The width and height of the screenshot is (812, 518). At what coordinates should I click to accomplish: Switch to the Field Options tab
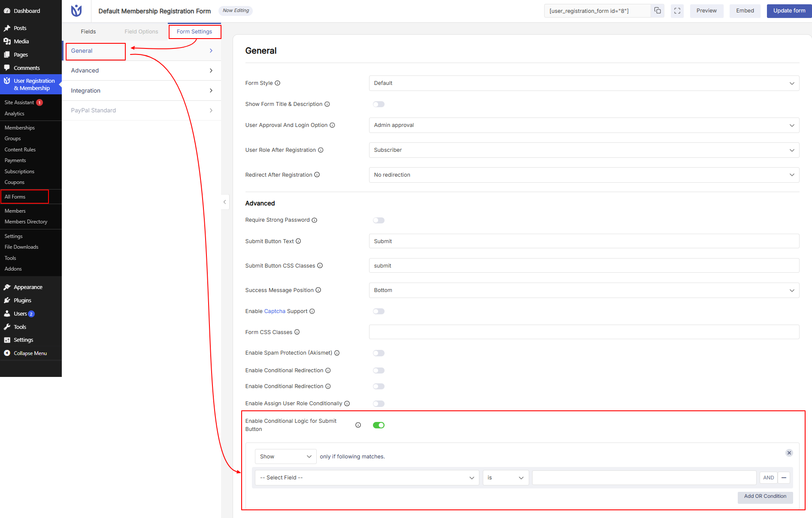click(x=141, y=31)
